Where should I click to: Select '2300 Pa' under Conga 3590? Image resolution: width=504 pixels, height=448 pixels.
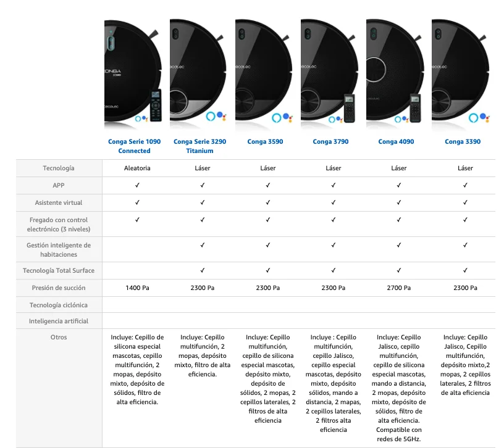[268, 288]
